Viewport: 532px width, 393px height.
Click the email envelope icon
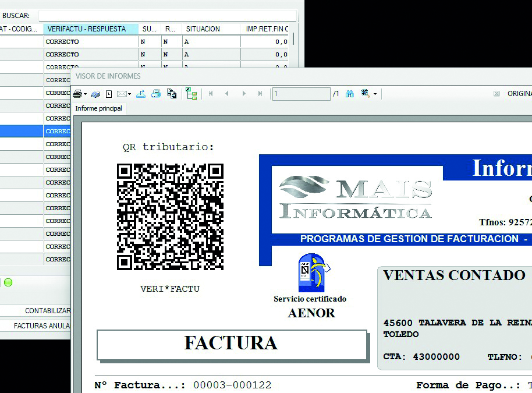click(121, 94)
